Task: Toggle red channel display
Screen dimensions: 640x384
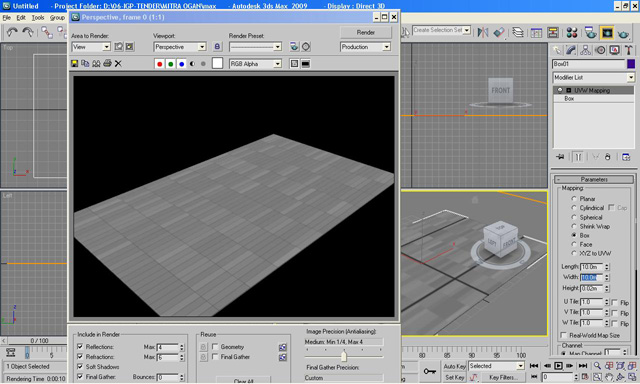Action: click(x=160, y=64)
